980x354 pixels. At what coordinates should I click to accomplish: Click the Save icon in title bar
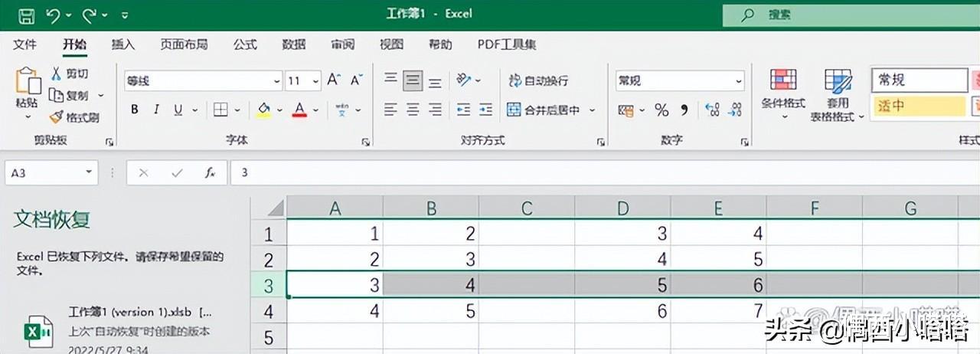tap(26, 15)
